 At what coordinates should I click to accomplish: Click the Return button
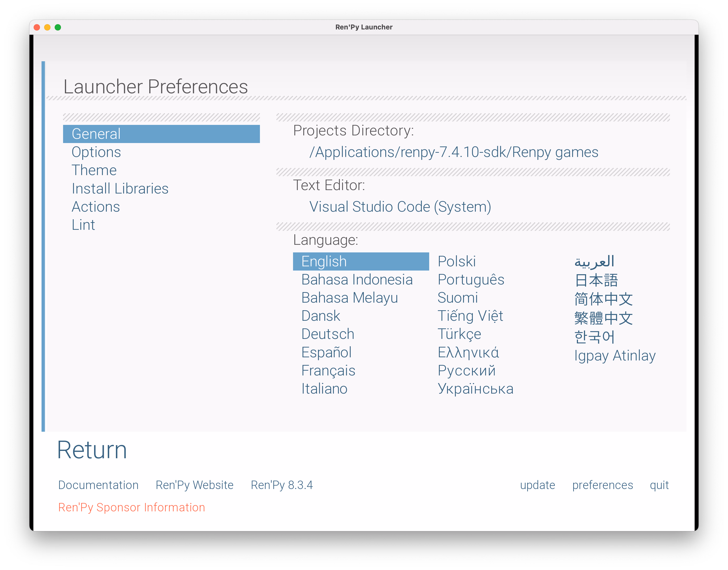click(x=92, y=450)
